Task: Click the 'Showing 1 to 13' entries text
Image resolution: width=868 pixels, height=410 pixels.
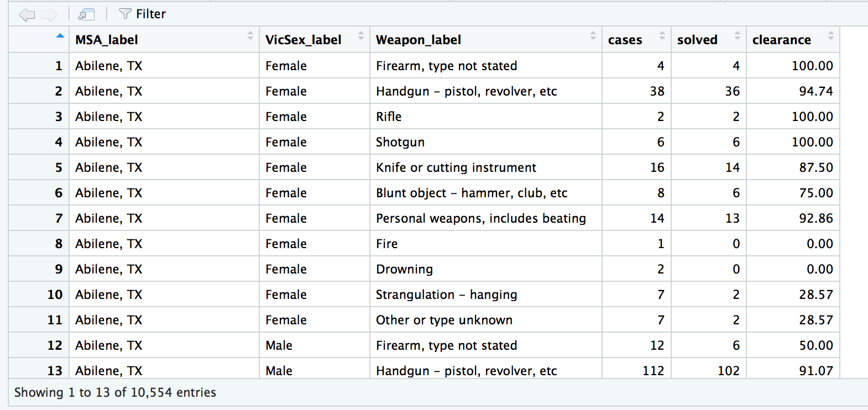Action: 115,392
